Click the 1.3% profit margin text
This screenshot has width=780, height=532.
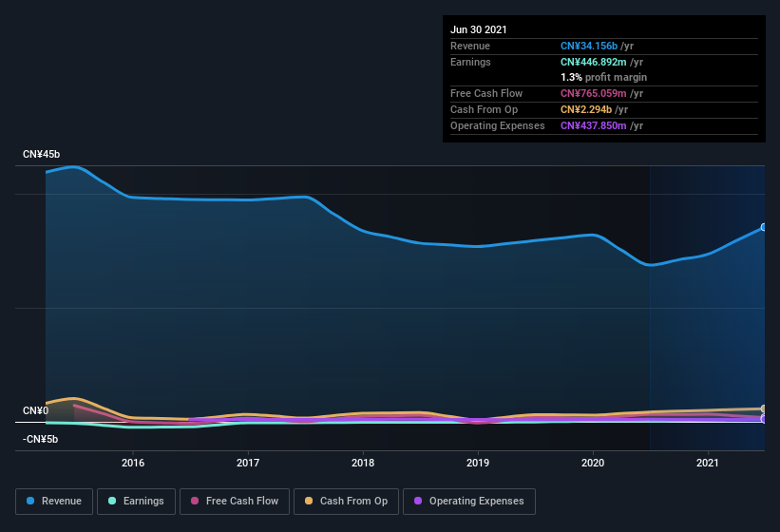tap(604, 77)
